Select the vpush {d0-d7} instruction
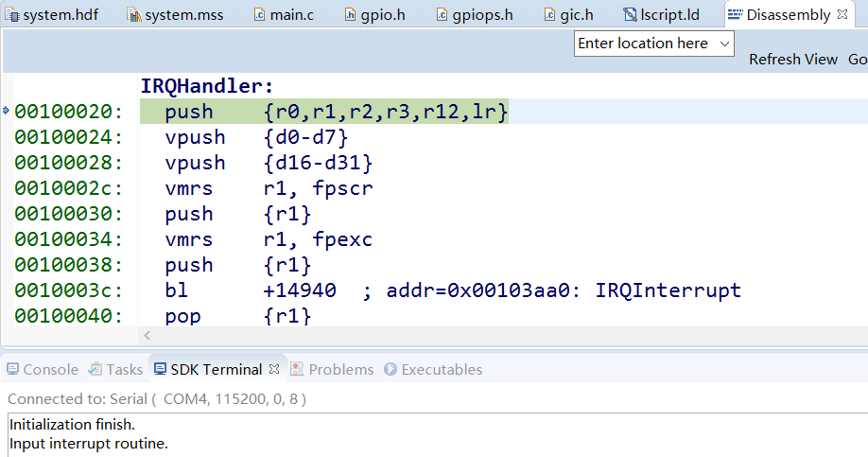Screen dimensions: 868x457 pos(256,137)
